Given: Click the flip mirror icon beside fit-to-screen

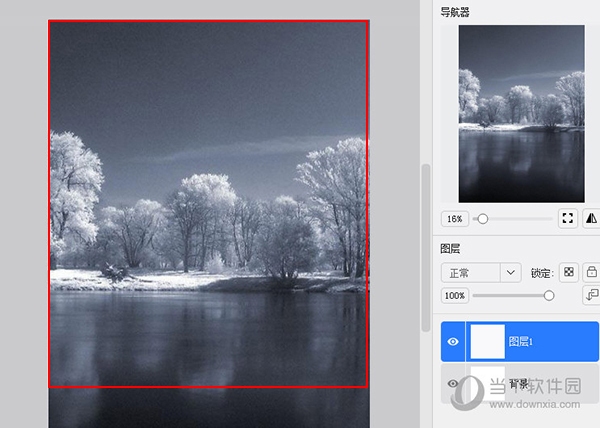Looking at the screenshot, I should coord(591,218).
